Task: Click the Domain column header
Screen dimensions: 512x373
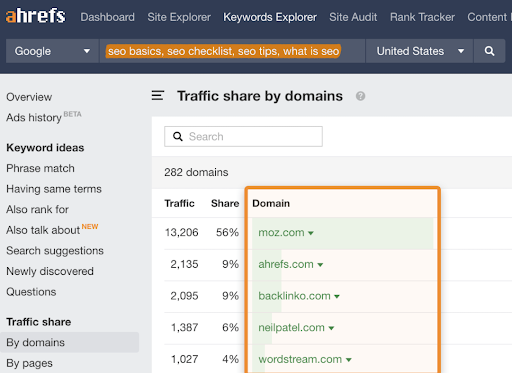Action: [271, 203]
